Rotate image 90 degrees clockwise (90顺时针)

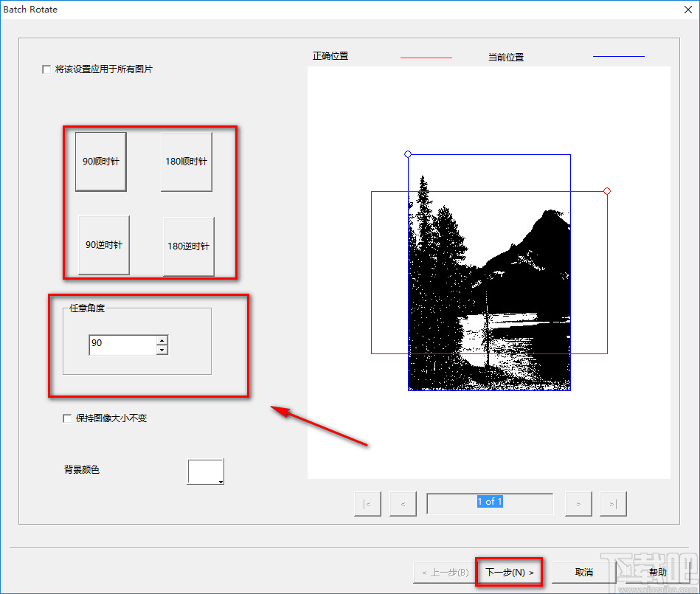coord(101,162)
